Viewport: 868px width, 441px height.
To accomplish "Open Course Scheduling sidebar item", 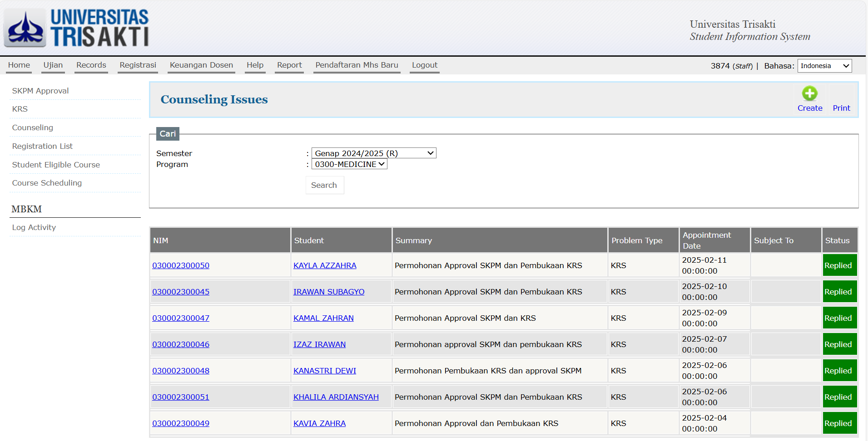I will click(47, 183).
